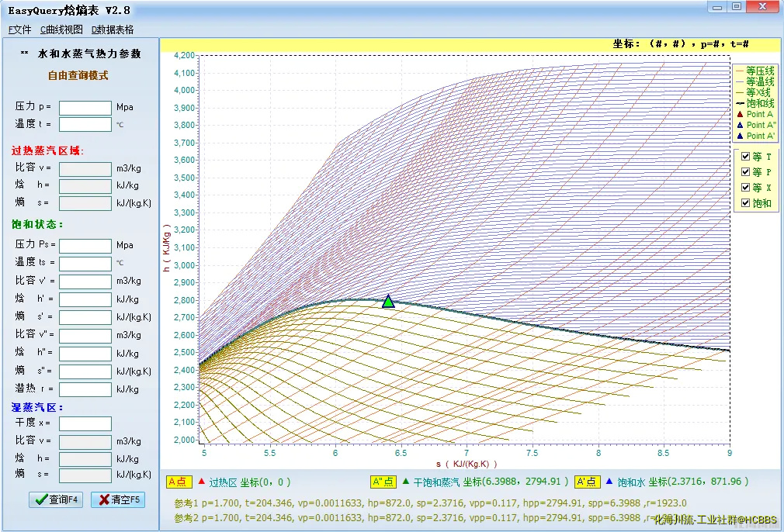Viewport: 784px width, 532px height.
Task: Open the F文件 menu
Action: click(19, 30)
